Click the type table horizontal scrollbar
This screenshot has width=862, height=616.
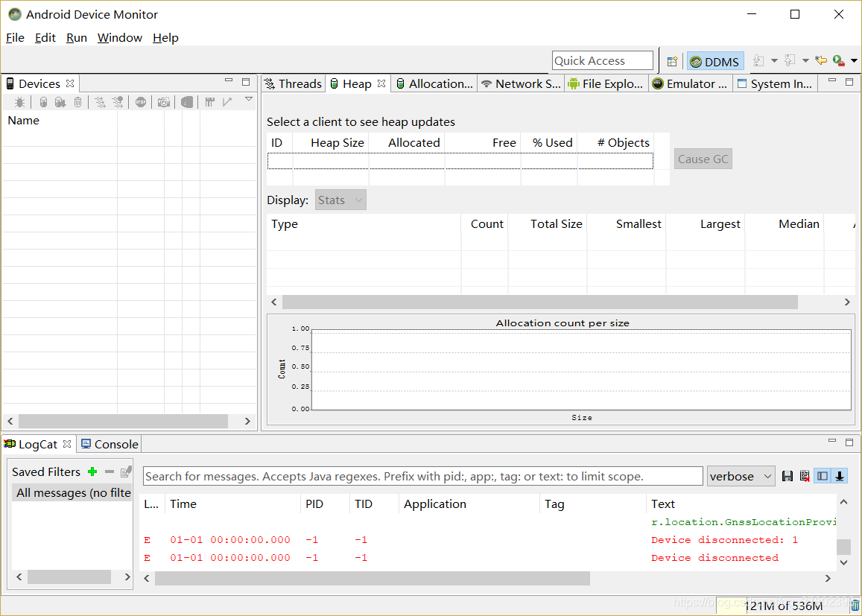(x=540, y=302)
